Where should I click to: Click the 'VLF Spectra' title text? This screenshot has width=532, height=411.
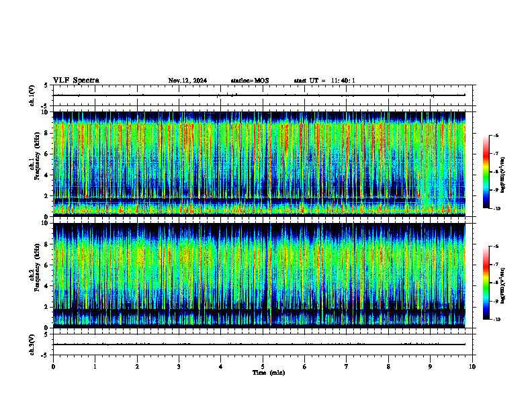pyautogui.click(x=76, y=81)
